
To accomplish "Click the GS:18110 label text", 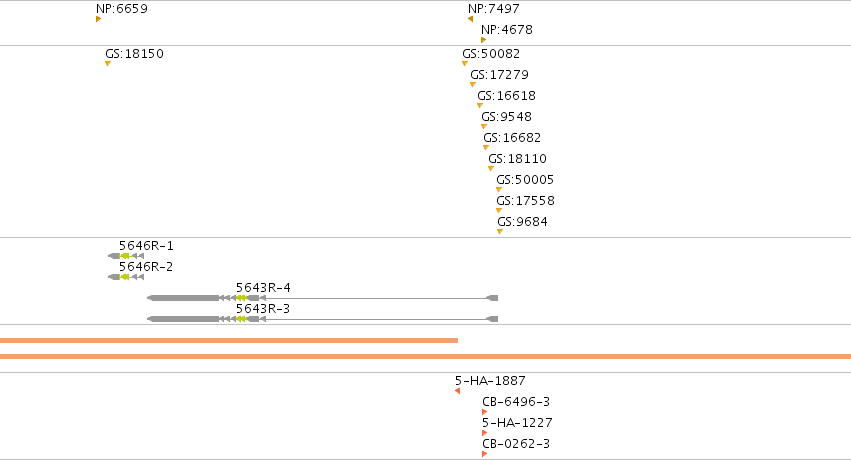I will click(517, 159).
